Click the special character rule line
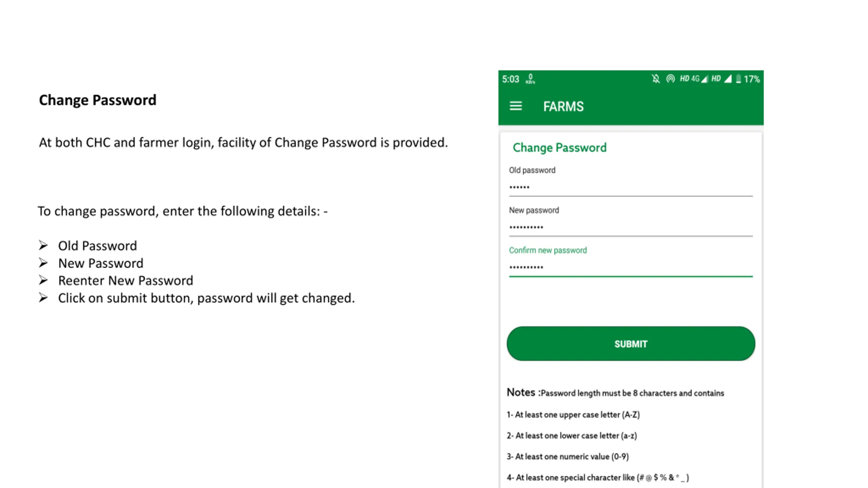 coord(598,477)
